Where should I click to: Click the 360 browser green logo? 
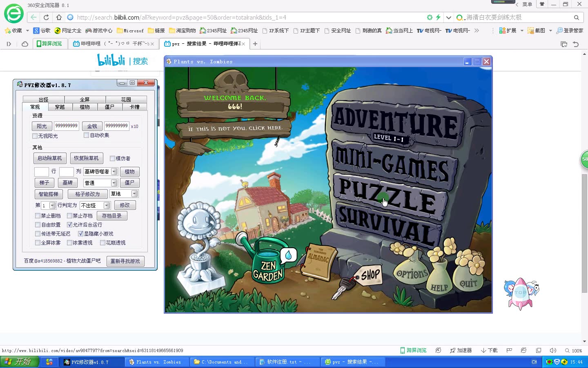tap(14, 14)
